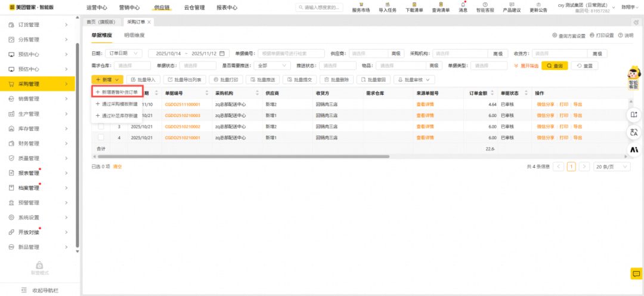Click the 导入任务 import tasks icon
This screenshot has height=296, width=644.
(x=387, y=5)
